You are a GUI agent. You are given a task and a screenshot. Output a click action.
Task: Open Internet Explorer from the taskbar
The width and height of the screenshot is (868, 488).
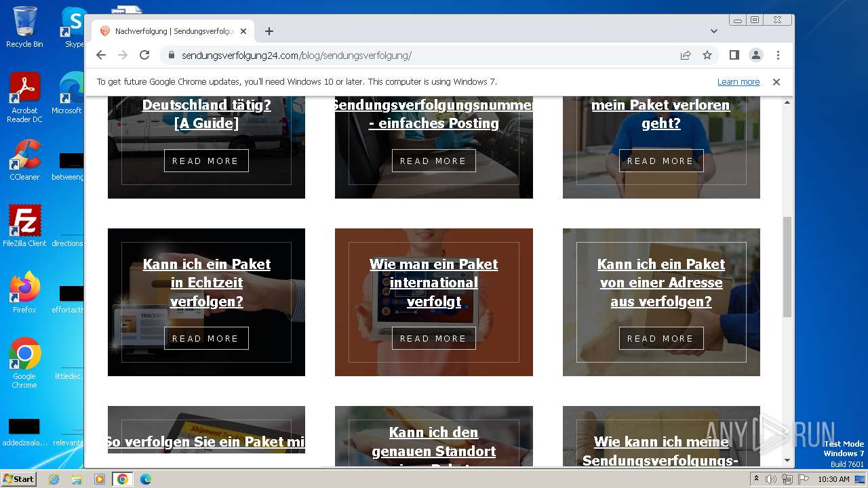pyautogui.click(x=54, y=479)
